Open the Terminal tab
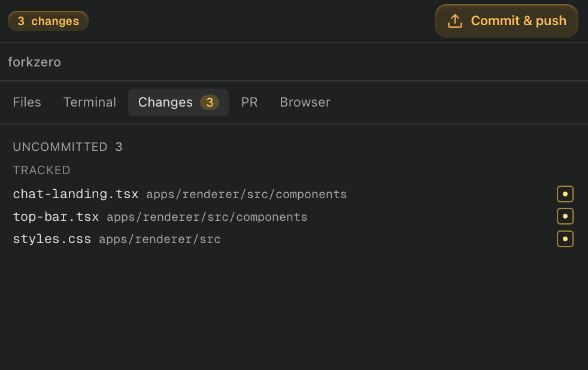The width and height of the screenshot is (588, 370). [x=90, y=102]
